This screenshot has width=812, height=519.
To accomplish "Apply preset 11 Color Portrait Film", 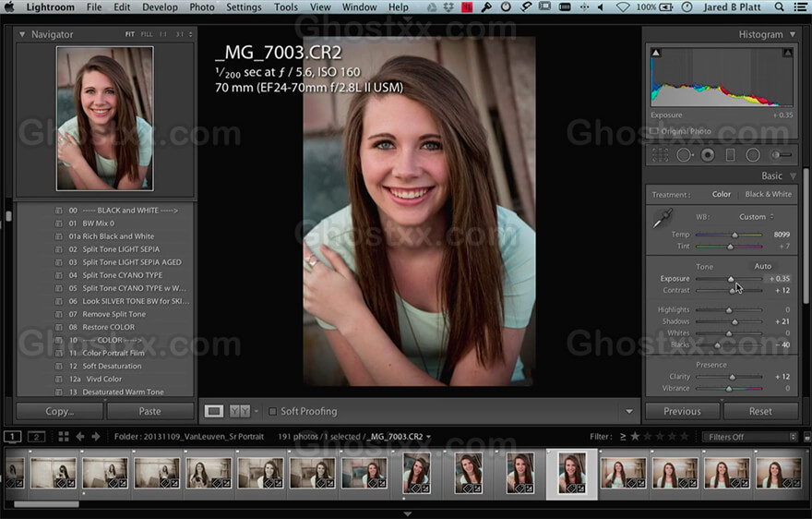I will pos(106,353).
